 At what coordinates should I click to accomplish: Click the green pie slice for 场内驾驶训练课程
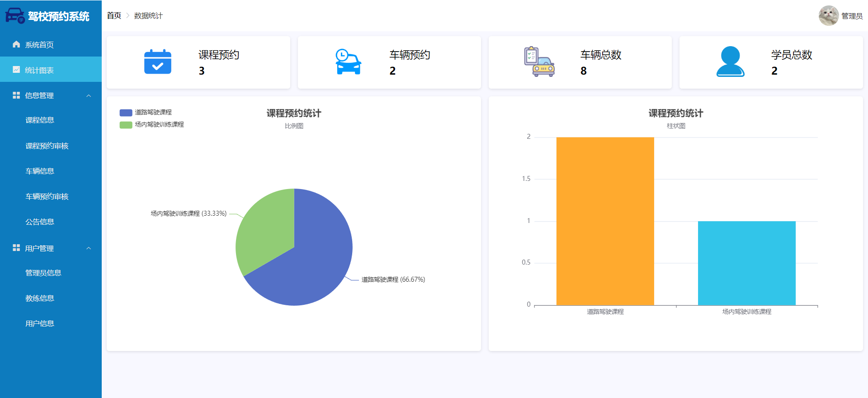264,228
